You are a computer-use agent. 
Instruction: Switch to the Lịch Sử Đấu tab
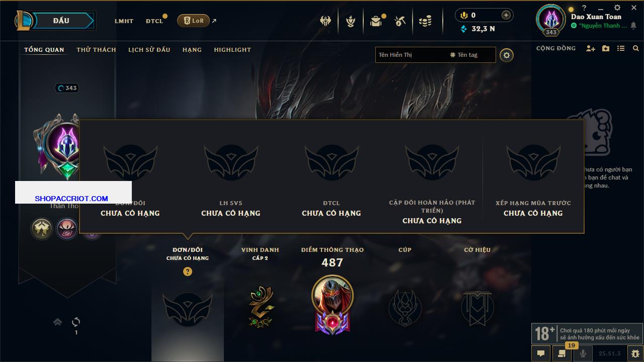point(149,50)
